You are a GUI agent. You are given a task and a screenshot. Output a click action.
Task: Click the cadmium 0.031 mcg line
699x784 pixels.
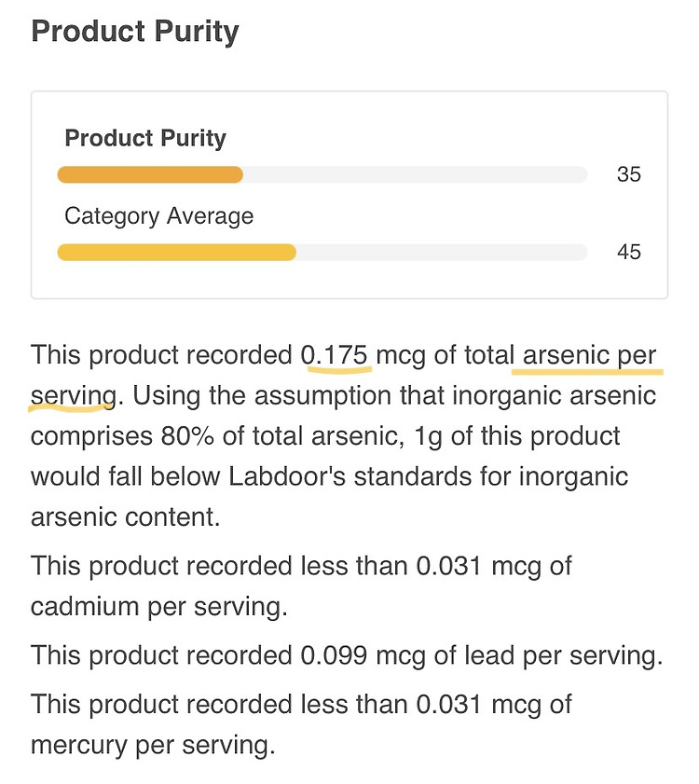pyautogui.click(x=301, y=567)
